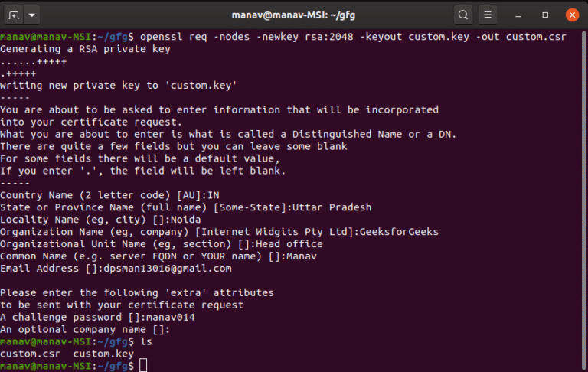588x372 pixels.
Task: Expand the dropdown arrow beside new tab
Action: click(x=32, y=15)
